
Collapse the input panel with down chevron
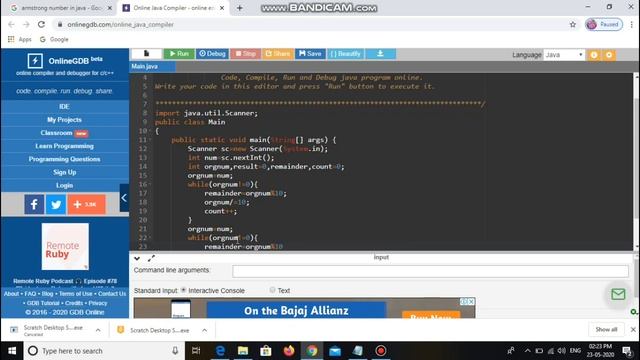[137, 258]
